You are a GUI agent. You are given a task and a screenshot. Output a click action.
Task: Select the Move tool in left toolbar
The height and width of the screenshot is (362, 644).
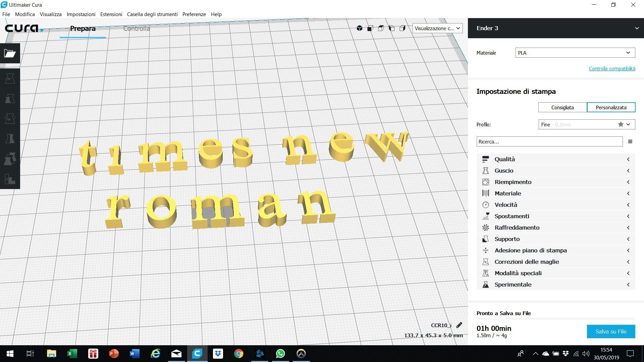(x=10, y=78)
